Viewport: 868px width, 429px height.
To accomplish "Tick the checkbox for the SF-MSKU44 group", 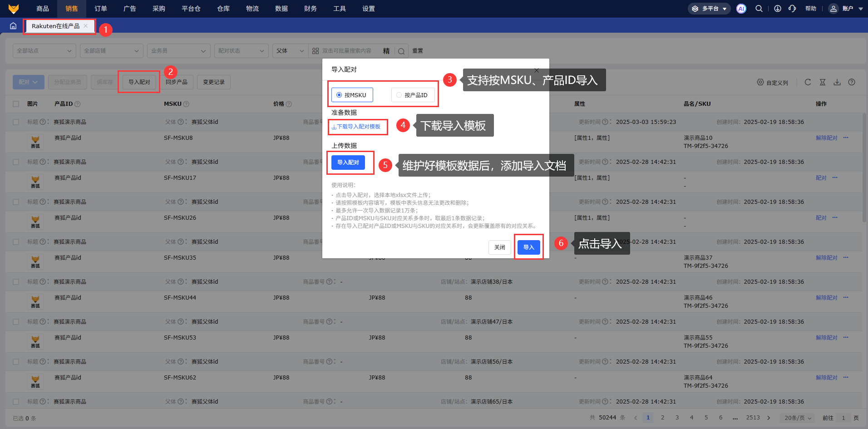I will pos(16,282).
